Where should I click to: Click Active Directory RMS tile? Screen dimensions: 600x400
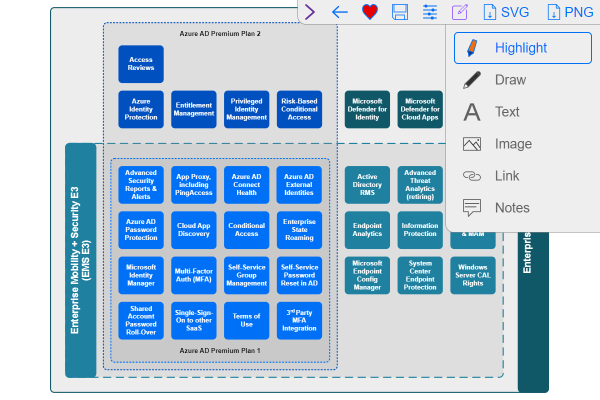coord(367,185)
